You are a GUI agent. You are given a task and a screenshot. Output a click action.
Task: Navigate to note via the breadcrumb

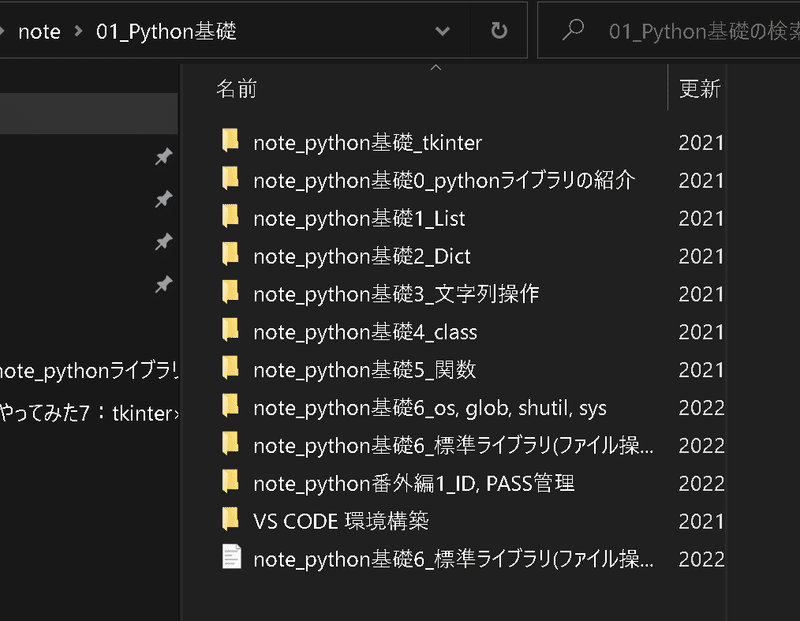tap(40, 31)
